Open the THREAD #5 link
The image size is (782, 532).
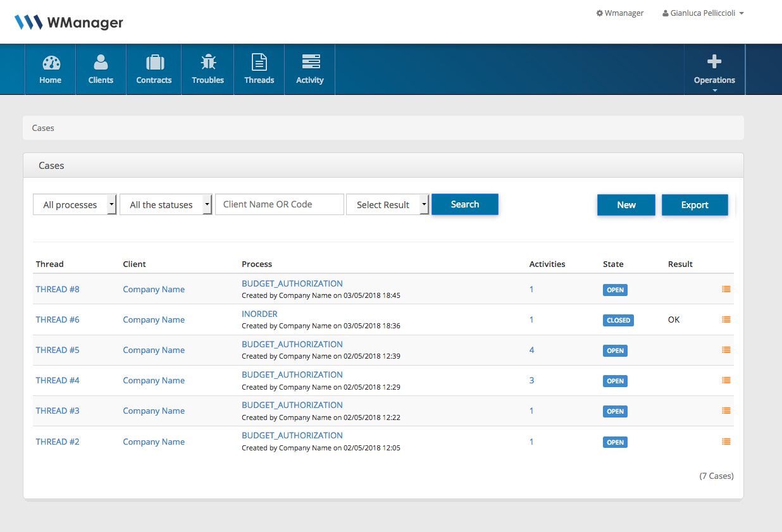[x=58, y=350]
